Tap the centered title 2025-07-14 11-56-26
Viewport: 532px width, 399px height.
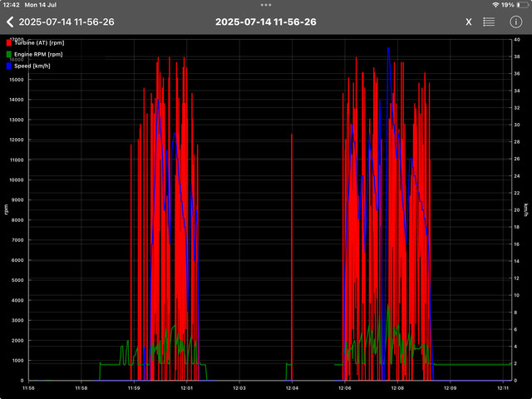(266, 22)
